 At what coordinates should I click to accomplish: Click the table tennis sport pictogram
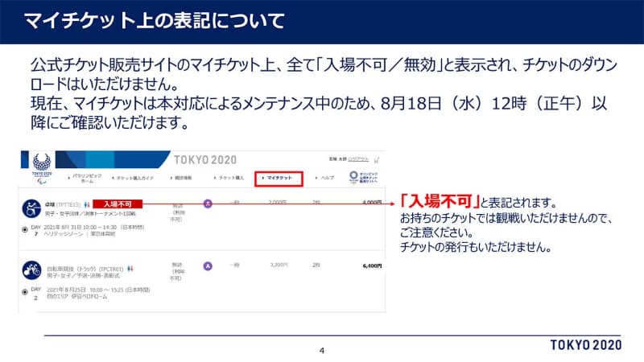click(31, 208)
